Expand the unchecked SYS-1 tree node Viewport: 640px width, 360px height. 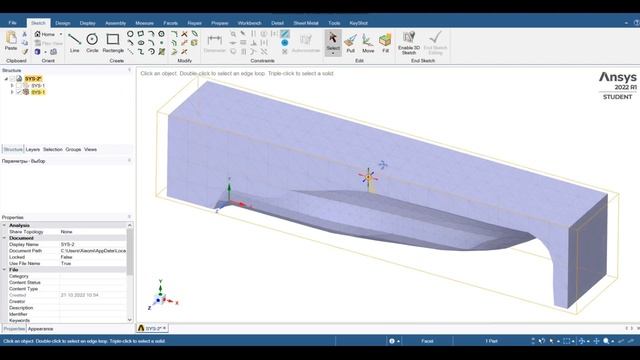[12, 86]
